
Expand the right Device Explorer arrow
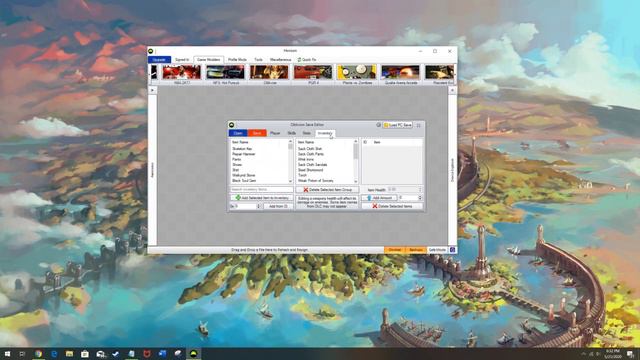(x=452, y=90)
